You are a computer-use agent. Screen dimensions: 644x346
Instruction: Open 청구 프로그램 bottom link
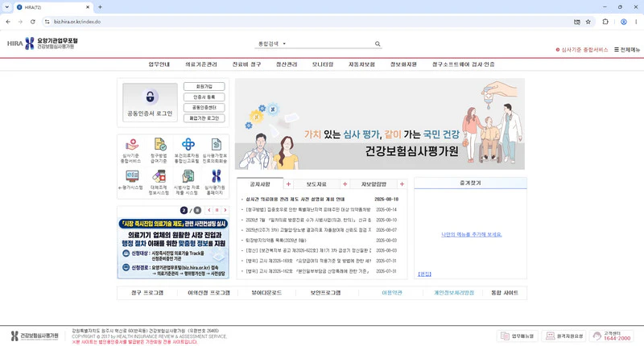[x=147, y=293]
